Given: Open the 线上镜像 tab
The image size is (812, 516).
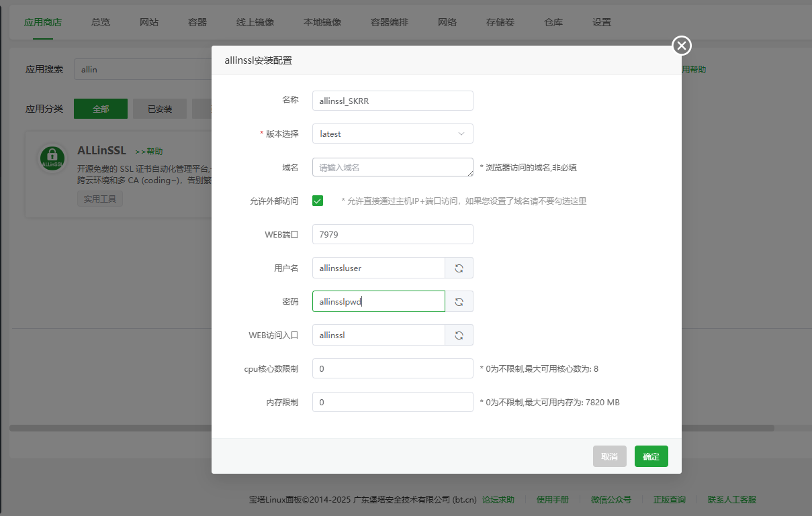Looking at the screenshot, I should 255,22.
